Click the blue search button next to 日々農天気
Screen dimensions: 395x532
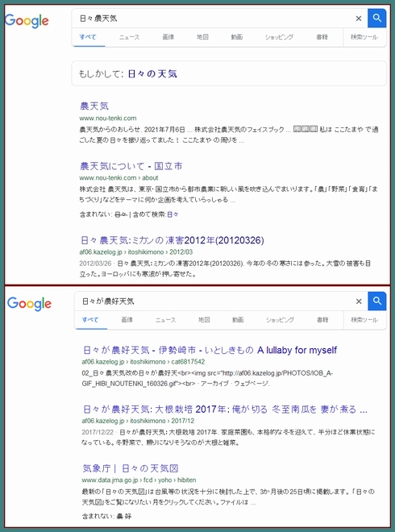[x=376, y=19]
